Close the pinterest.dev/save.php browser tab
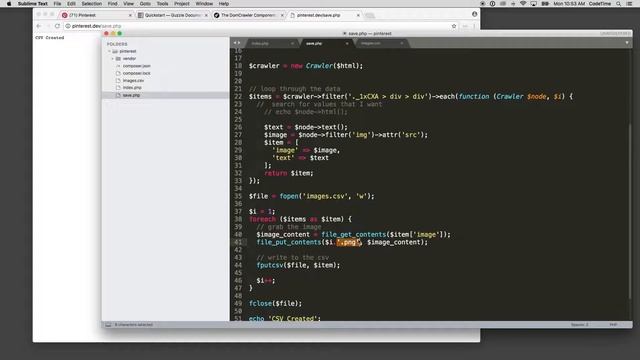Screen dimensions: 640x360 click(x=358, y=15)
